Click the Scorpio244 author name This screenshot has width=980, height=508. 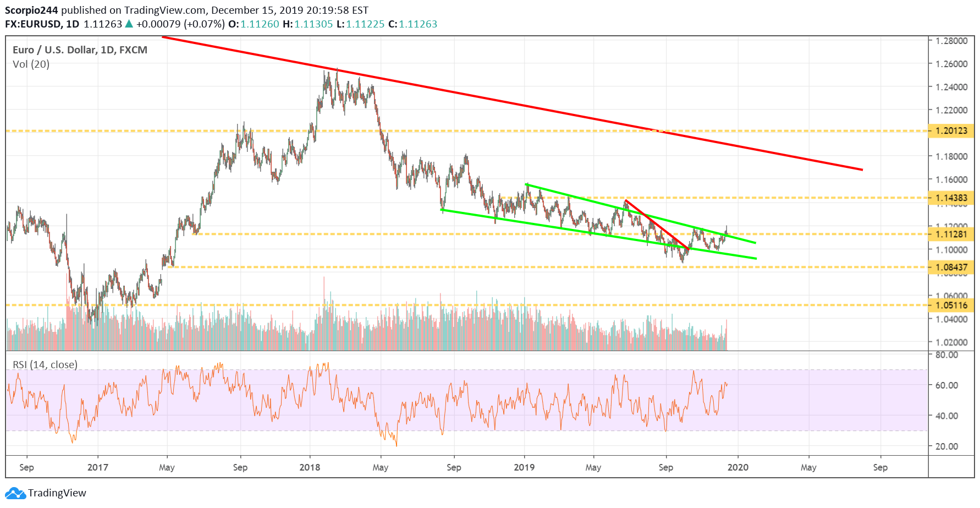pos(31,10)
